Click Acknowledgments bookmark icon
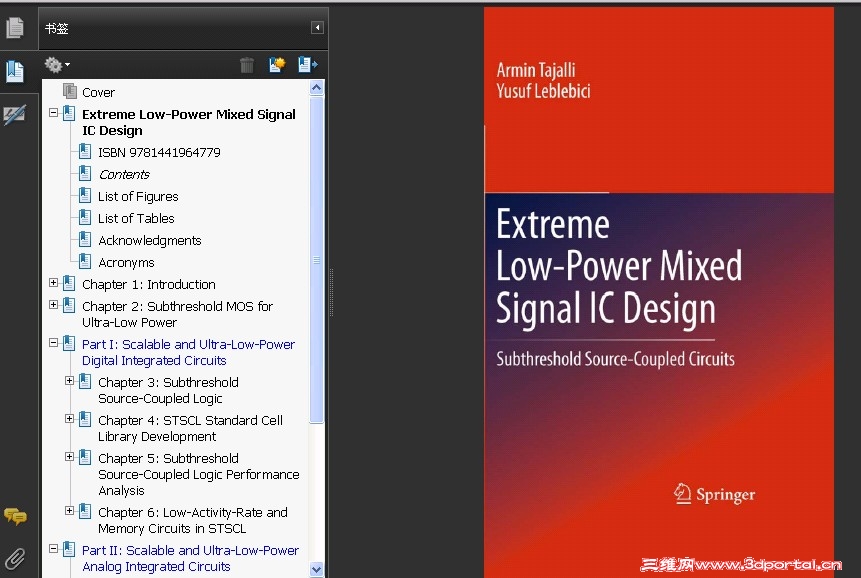The height and width of the screenshot is (578, 861). coord(85,239)
